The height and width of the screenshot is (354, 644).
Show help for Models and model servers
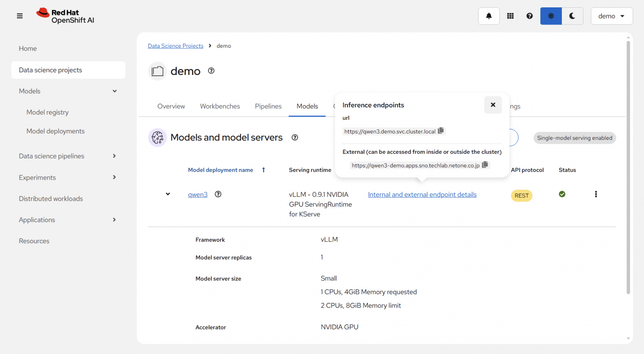[x=295, y=137]
